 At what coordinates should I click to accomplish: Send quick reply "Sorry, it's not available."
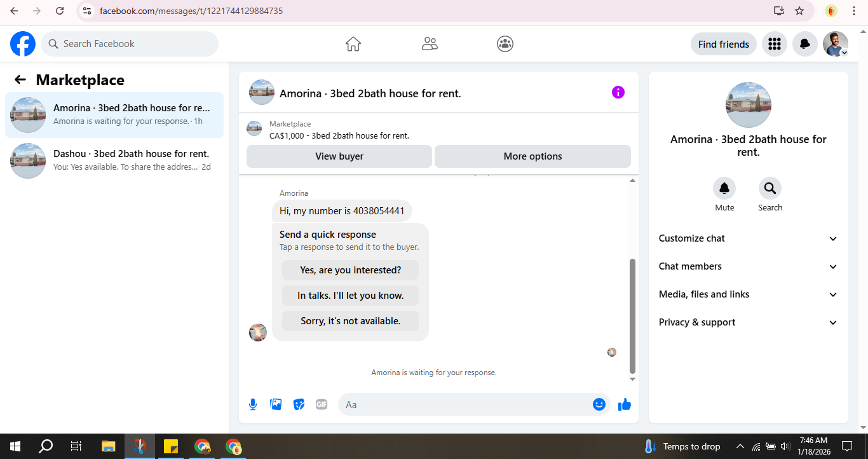[351, 321]
